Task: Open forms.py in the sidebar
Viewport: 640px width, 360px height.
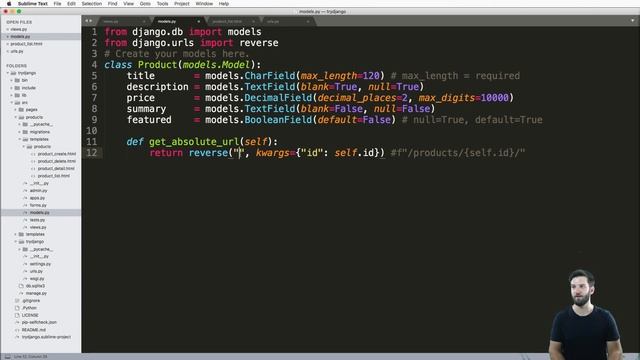Action: (38, 205)
